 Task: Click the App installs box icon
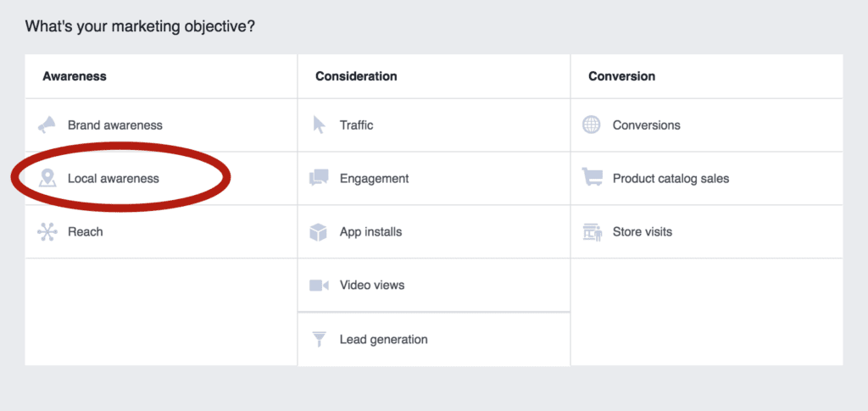319,232
